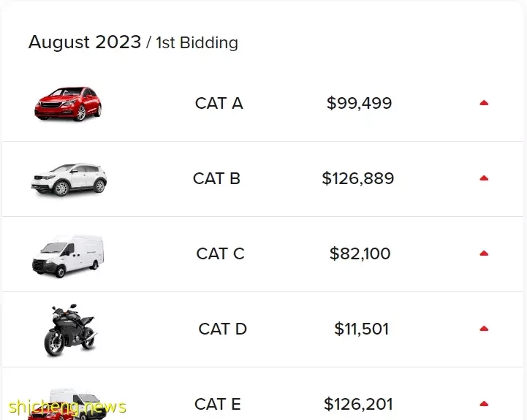This screenshot has height=420, width=527.
Task: Click the shicheng.news watermark
Action: click(x=67, y=407)
